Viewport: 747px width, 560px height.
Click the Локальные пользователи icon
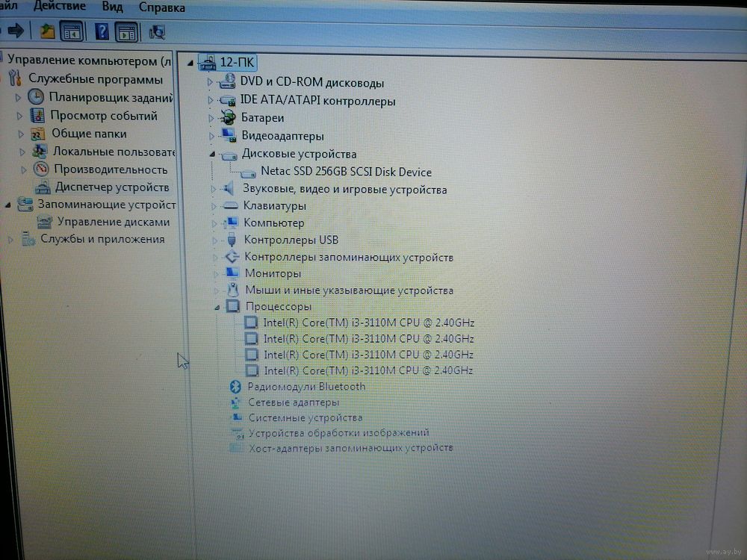click(x=40, y=152)
